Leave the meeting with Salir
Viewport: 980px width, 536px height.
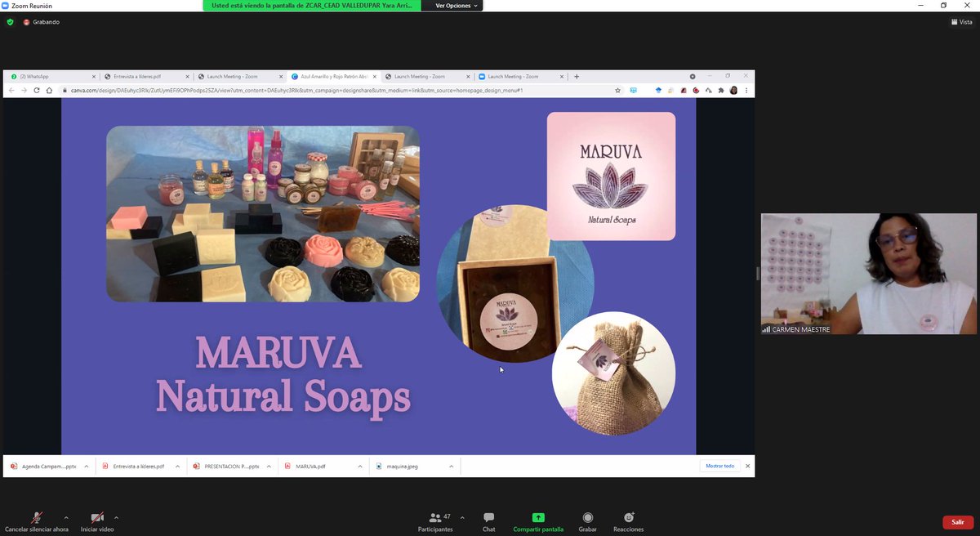coord(957,523)
